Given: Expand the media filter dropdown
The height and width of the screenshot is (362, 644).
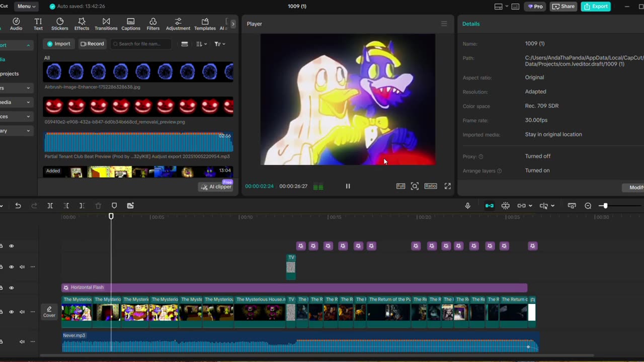Looking at the screenshot, I should click(219, 44).
